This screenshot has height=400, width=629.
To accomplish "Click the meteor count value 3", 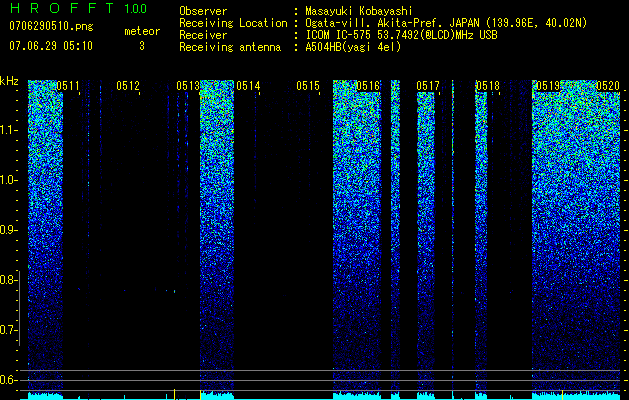I will coord(142,46).
